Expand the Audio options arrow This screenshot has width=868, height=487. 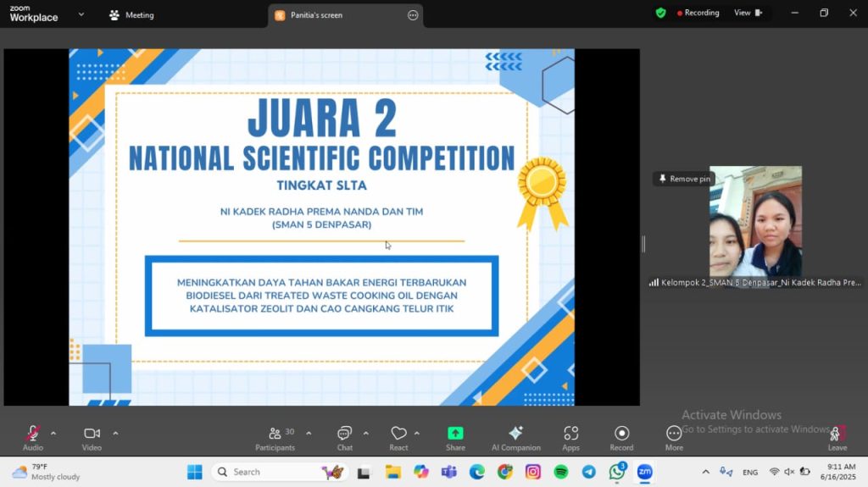click(53, 433)
